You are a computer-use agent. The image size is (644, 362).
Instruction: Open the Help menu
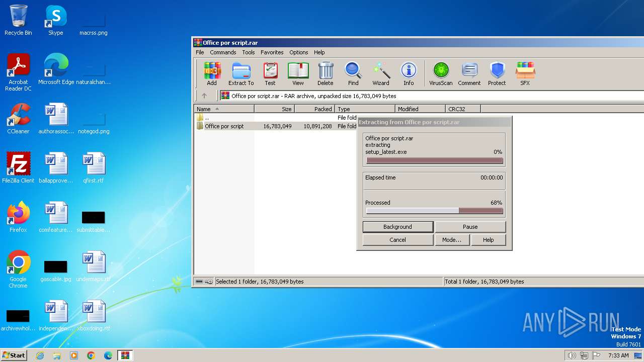[x=319, y=52]
